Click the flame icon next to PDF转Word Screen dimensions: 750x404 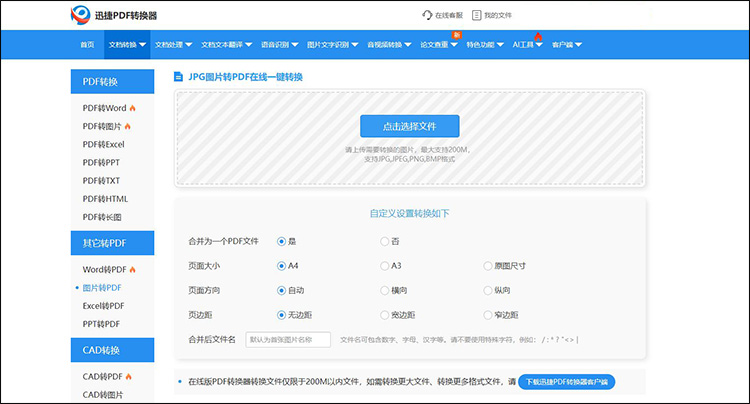(132, 108)
